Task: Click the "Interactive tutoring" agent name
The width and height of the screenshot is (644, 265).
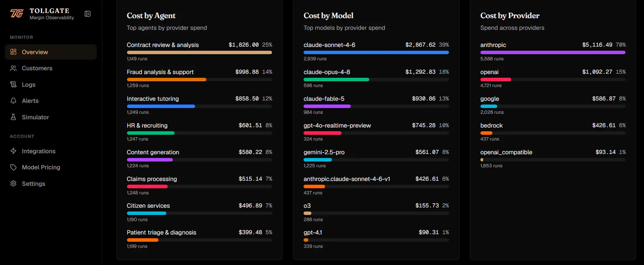Action: click(153, 99)
